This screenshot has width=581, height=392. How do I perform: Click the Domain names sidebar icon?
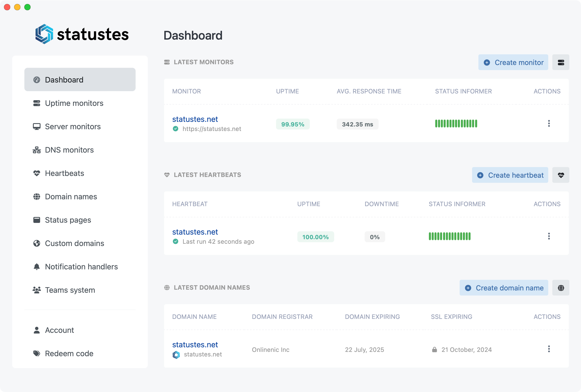(x=37, y=197)
